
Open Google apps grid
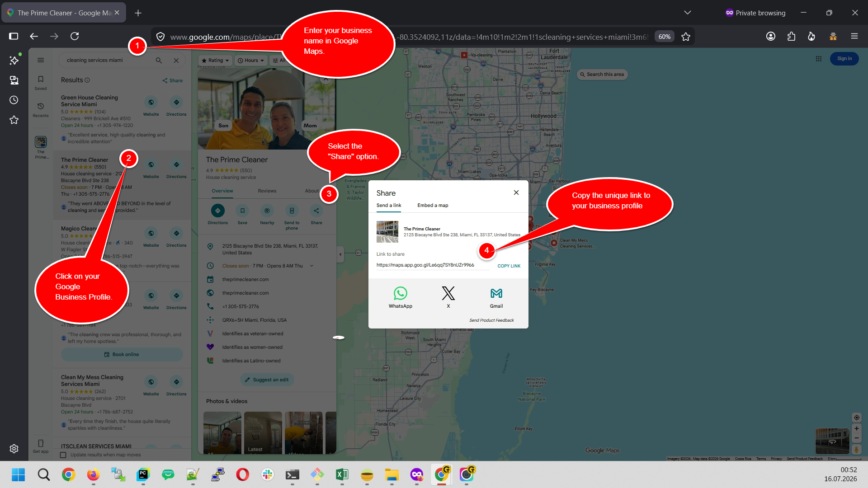click(x=819, y=59)
